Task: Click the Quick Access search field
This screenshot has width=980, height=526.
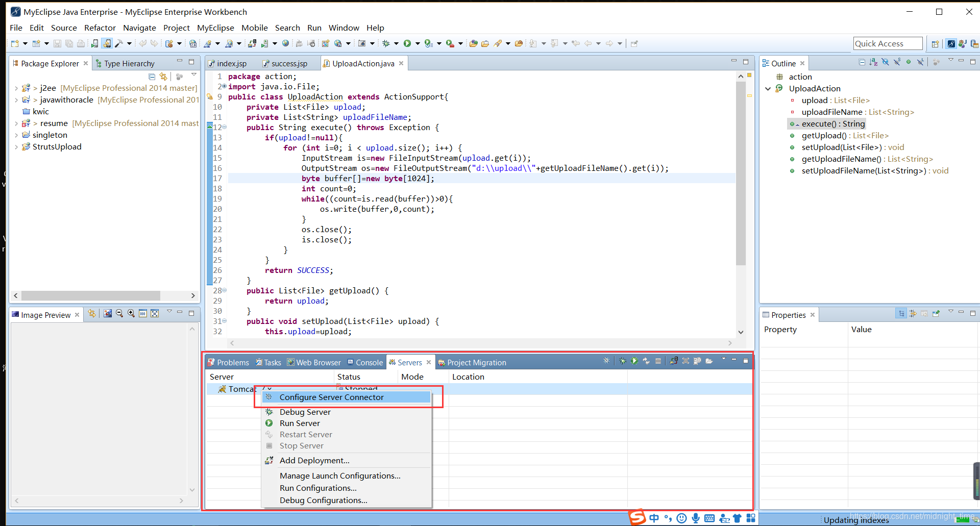Action: click(x=888, y=43)
